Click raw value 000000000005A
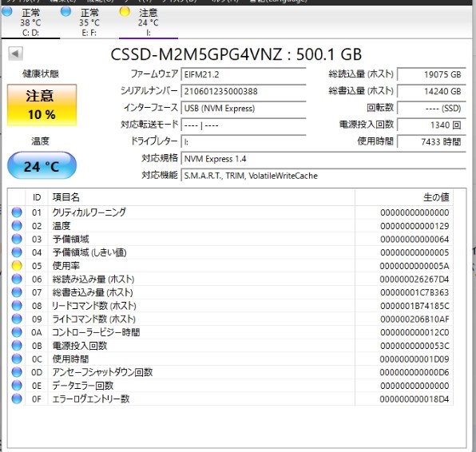Image resolution: width=476 pixels, height=452 pixels. (x=415, y=266)
